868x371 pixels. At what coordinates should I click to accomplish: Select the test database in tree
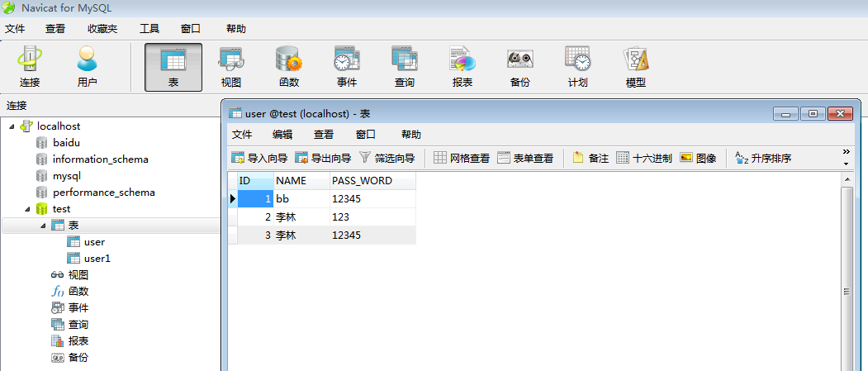61,209
